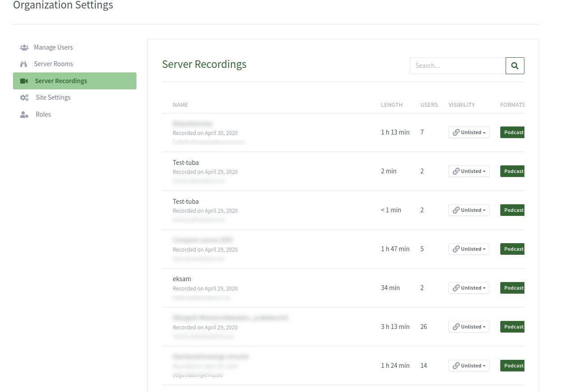Click the Site Settings gear icon

[x=24, y=97]
